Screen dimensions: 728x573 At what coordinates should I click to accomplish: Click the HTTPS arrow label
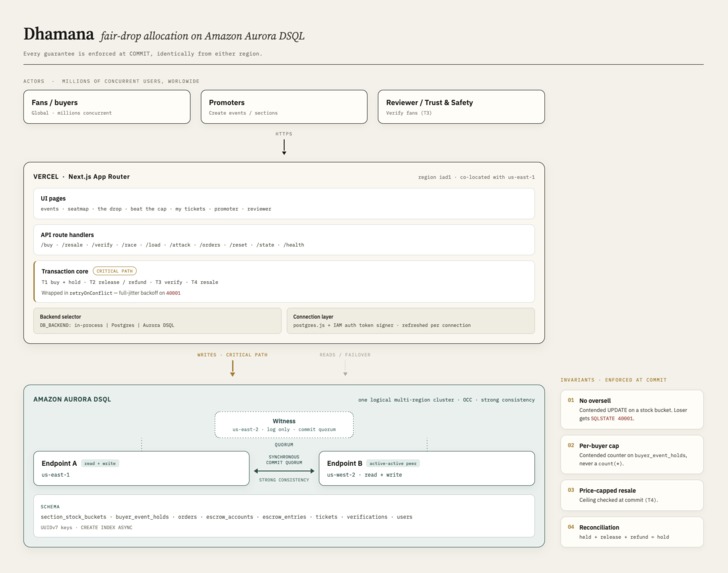[x=284, y=134]
